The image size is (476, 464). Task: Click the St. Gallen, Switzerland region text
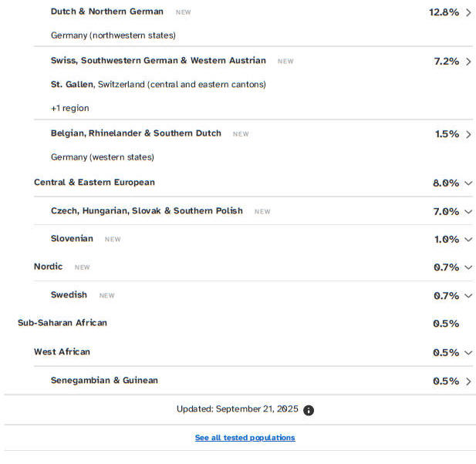(x=158, y=84)
